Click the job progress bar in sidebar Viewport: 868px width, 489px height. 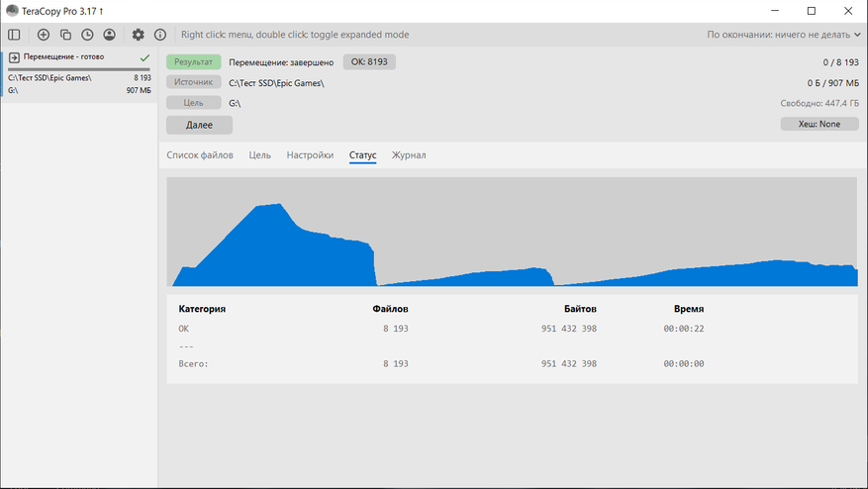pyautogui.click(x=78, y=69)
